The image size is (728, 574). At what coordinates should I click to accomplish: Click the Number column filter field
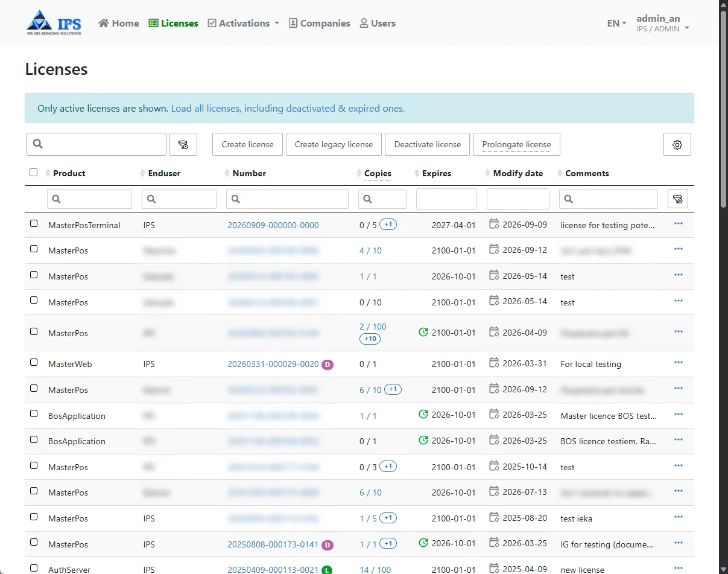point(287,199)
